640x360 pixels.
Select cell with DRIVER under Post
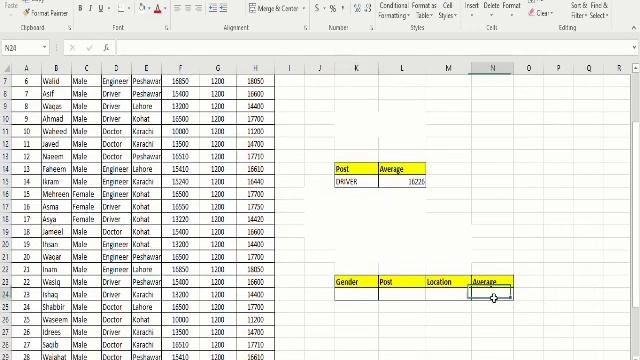pos(356,181)
